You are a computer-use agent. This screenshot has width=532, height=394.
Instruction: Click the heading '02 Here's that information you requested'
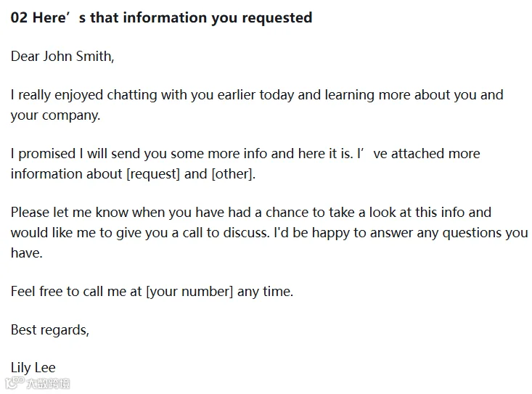[x=162, y=17]
